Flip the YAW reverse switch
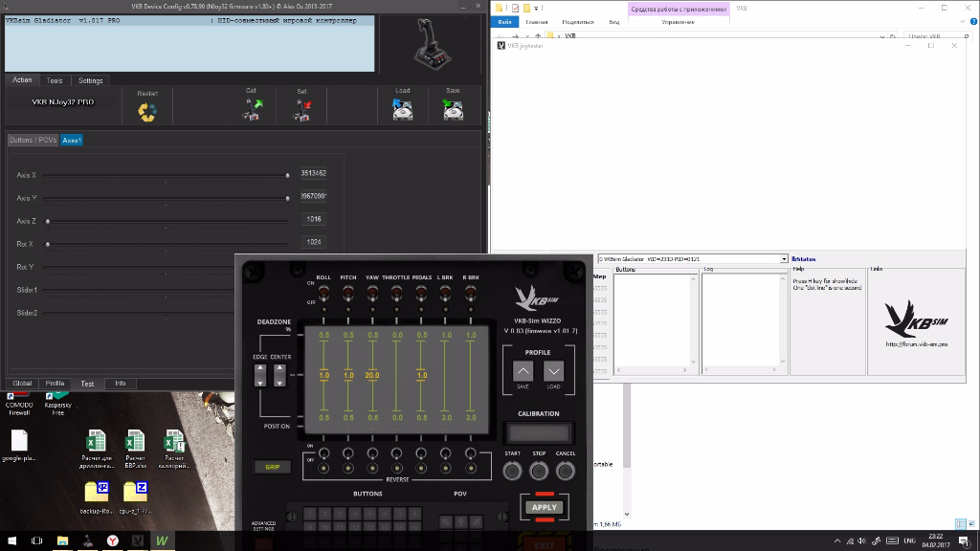Screen dimensions: 980x551 click(x=372, y=453)
